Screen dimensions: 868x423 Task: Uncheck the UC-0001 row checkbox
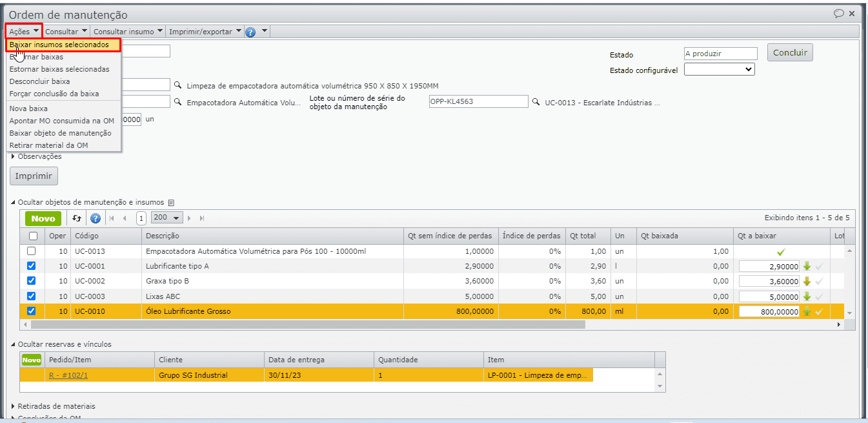click(32, 265)
